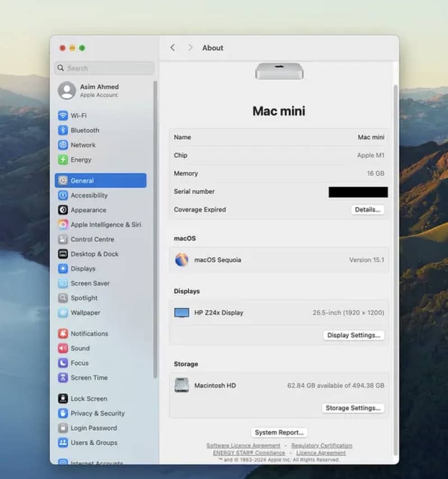448x479 pixels.
Task: Click the Spotlight magnifier icon
Action: pyautogui.click(x=63, y=298)
